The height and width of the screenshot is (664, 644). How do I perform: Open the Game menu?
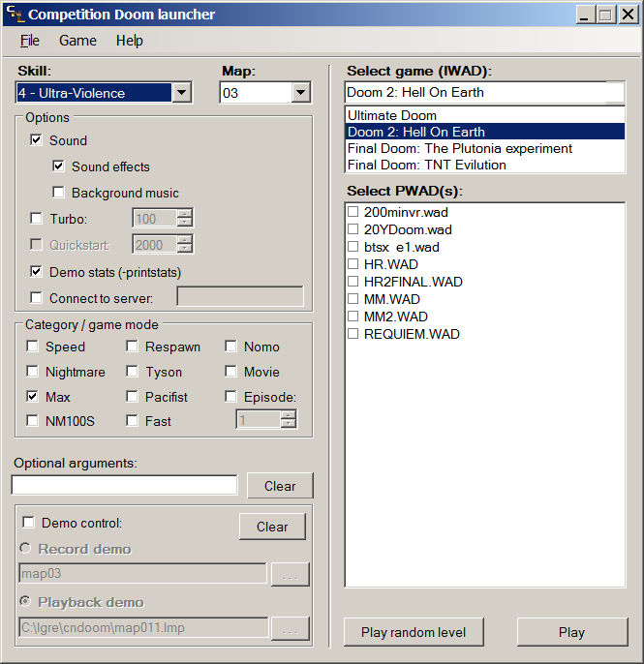[77, 41]
